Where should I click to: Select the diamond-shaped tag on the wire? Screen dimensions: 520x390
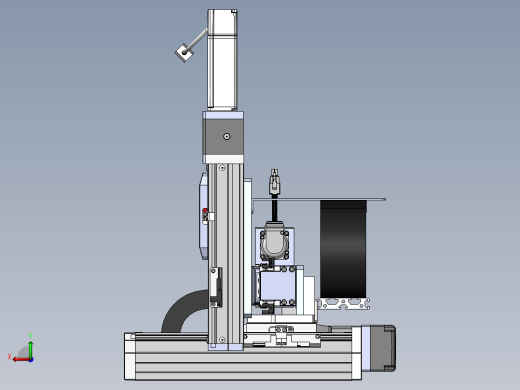point(184,52)
